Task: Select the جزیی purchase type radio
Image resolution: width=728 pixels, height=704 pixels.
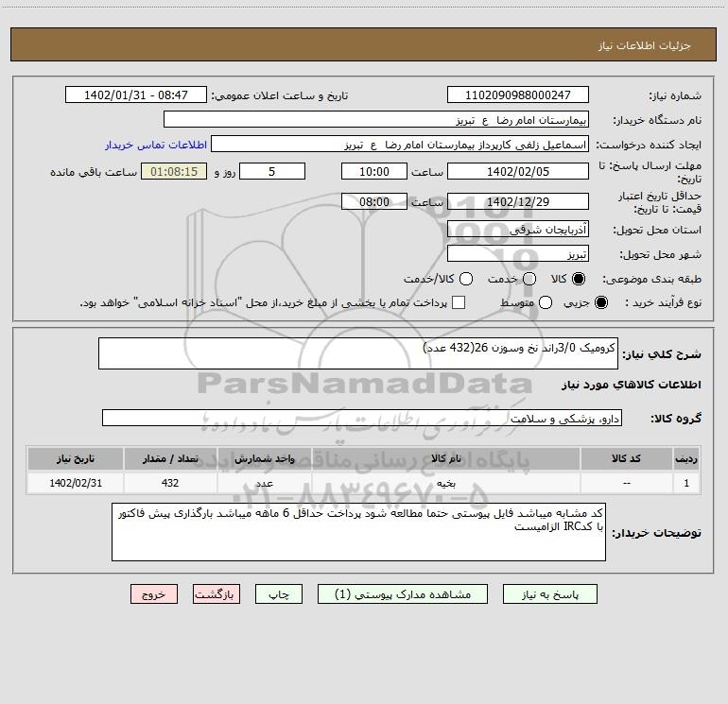Action: tap(600, 303)
